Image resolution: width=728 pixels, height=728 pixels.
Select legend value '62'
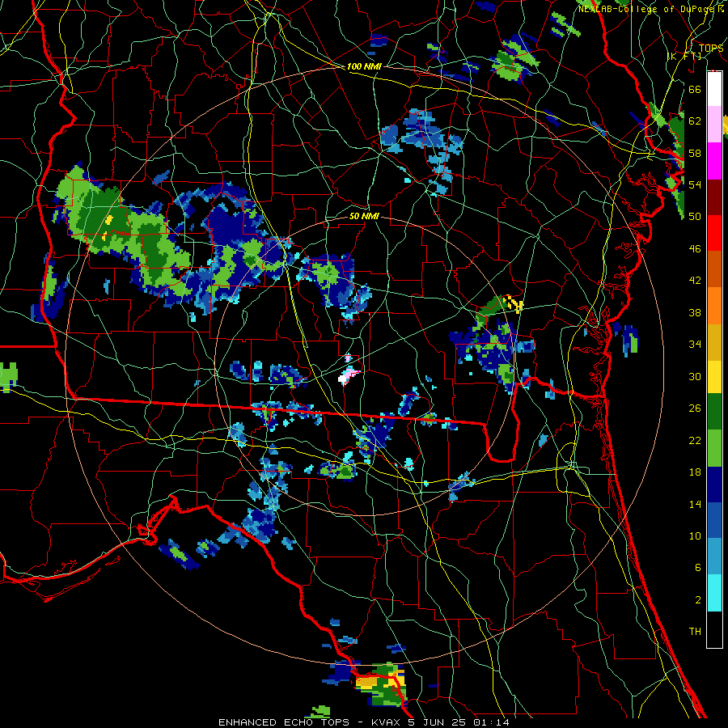pyautogui.click(x=695, y=121)
